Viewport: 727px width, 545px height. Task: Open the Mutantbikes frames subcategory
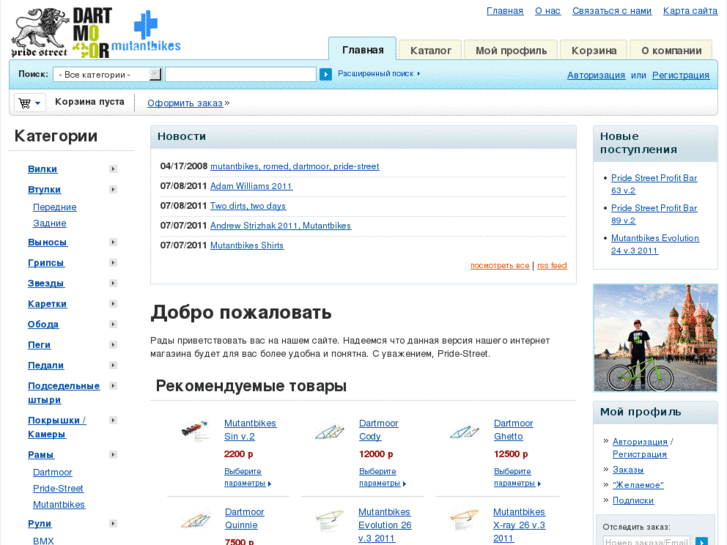pos(59,505)
